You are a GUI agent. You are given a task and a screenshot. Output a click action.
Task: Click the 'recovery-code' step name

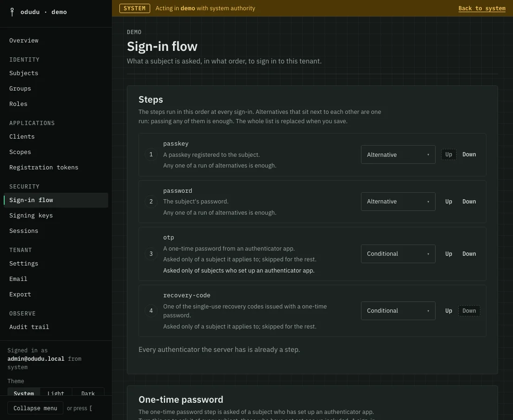[187, 295]
